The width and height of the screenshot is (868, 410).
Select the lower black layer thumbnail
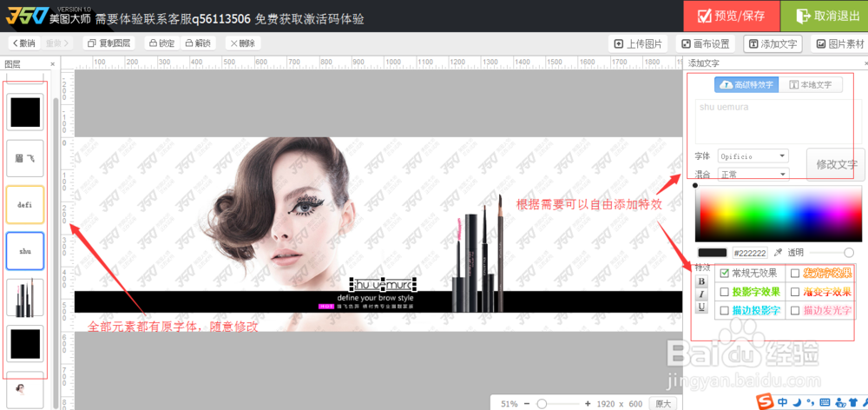point(25,343)
